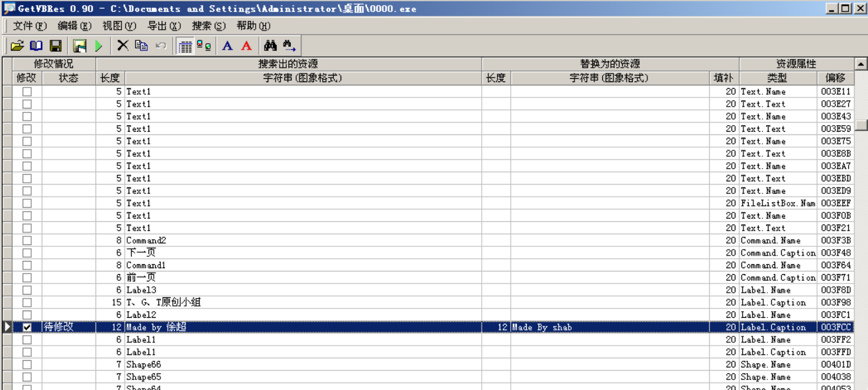The height and width of the screenshot is (390, 868).
Task: Click the scroll up arrow of the list
Action: pyautogui.click(x=861, y=64)
